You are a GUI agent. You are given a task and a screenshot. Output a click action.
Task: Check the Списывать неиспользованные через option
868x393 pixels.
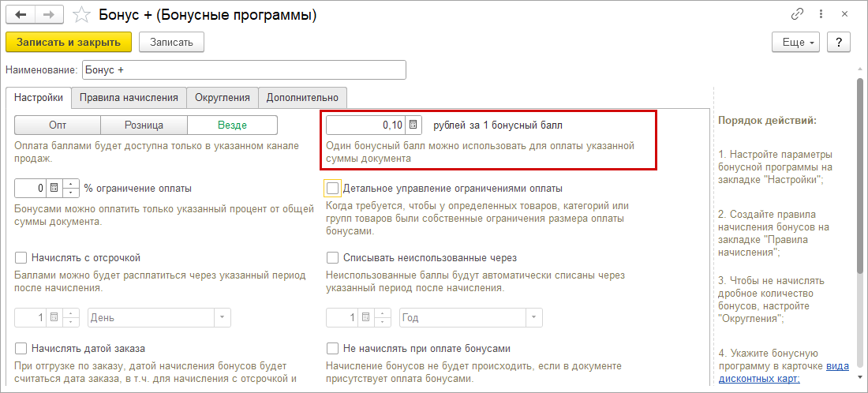click(x=333, y=258)
